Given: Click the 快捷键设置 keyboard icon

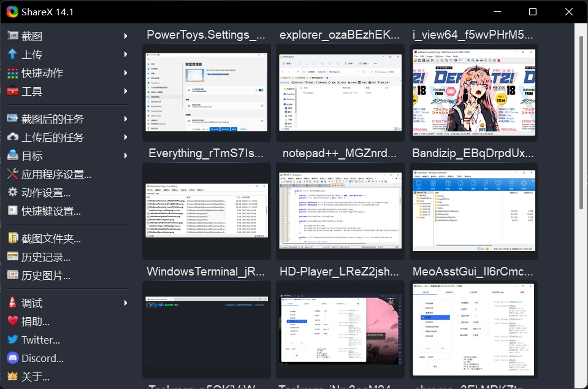Looking at the screenshot, I should click(12, 210).
